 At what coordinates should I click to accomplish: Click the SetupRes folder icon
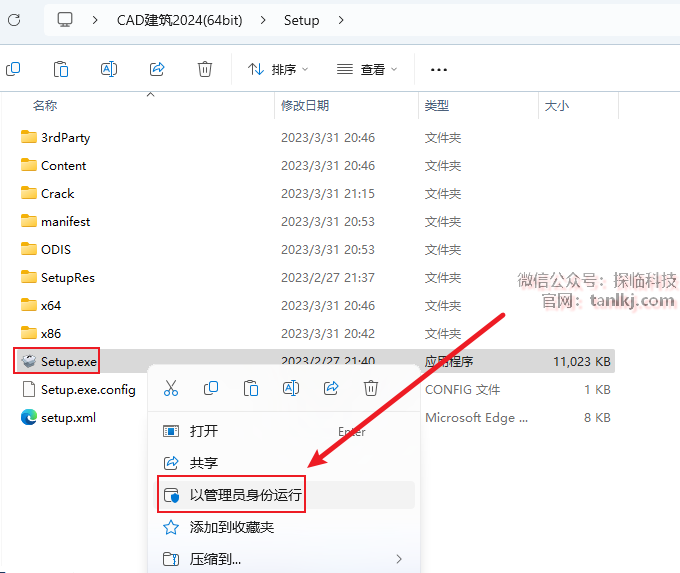(x=29, y=277)
